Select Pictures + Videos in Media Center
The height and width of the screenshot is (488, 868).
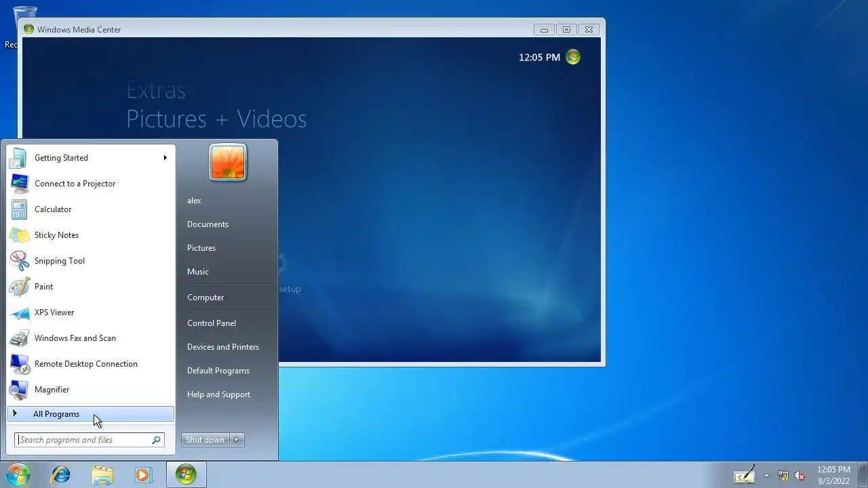216,119
